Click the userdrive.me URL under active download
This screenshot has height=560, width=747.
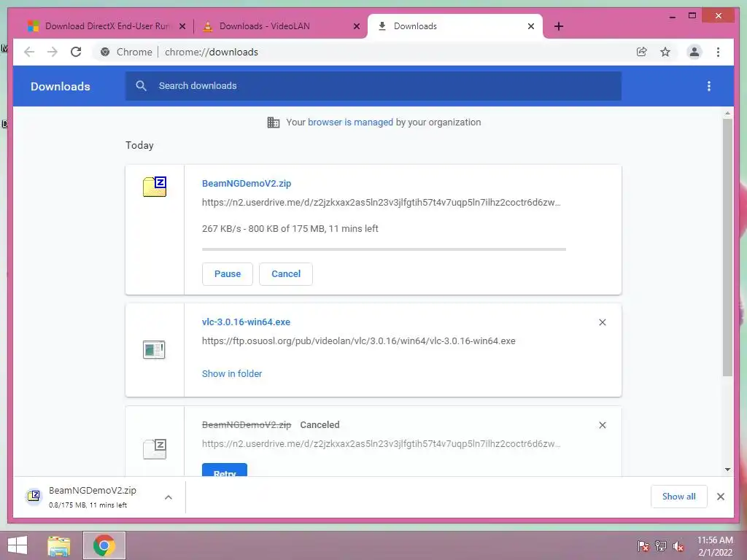[x=381, y=203]
